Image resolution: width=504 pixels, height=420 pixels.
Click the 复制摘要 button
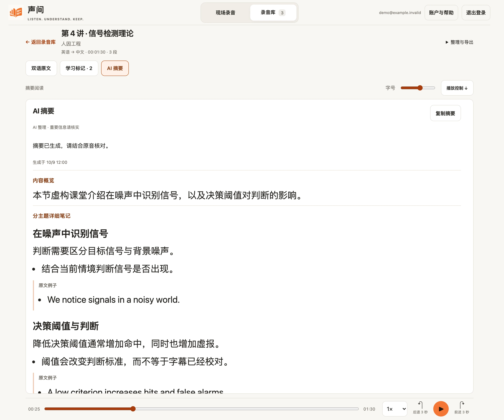coord(445,113)
